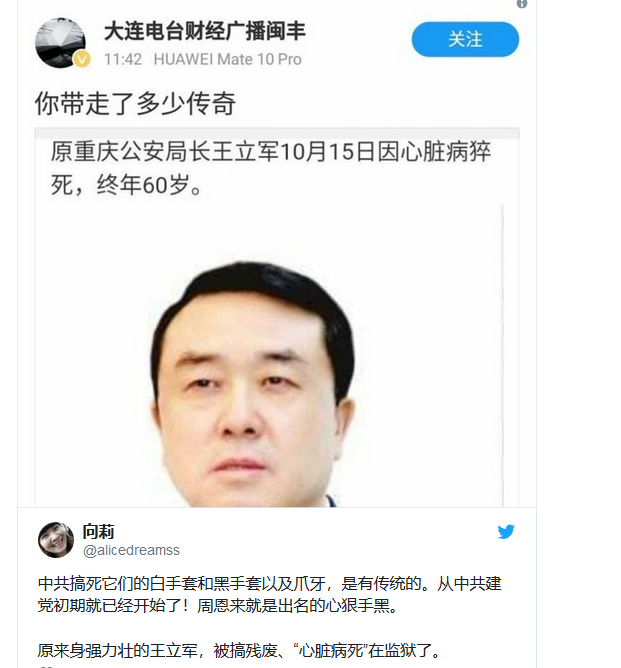Image resolution: width=621 pixels, height=668 pixels.
Task: Click the tweet line starting 中共搞死
Action: [270, 583]
